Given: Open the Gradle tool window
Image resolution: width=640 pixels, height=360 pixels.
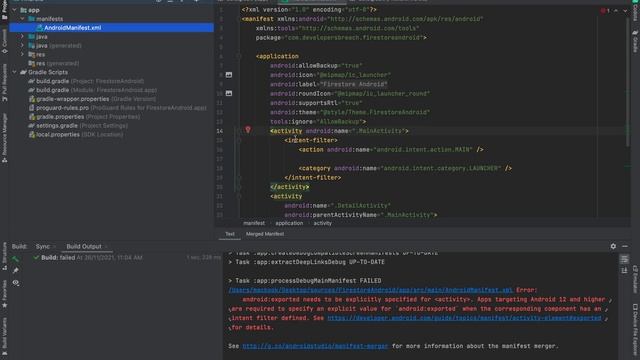Looking at the screenshot, I should 635,41.
